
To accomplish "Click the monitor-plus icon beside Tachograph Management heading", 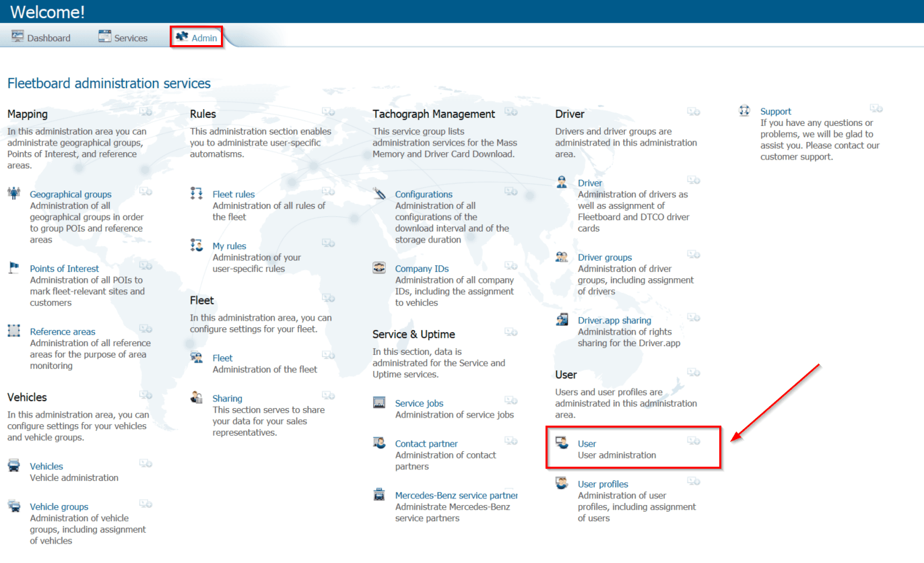I will tap(510, 111).
